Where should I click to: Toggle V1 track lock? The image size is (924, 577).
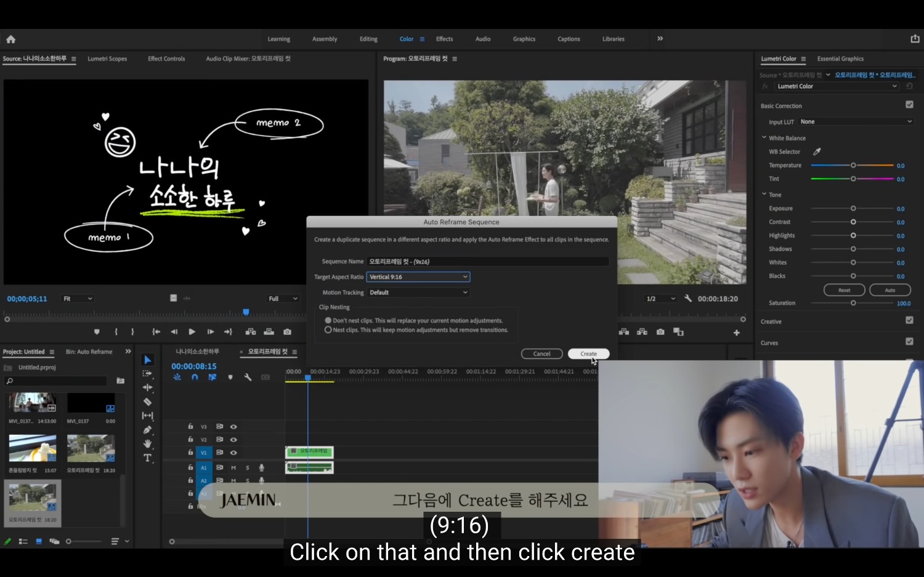click(190, 452)
